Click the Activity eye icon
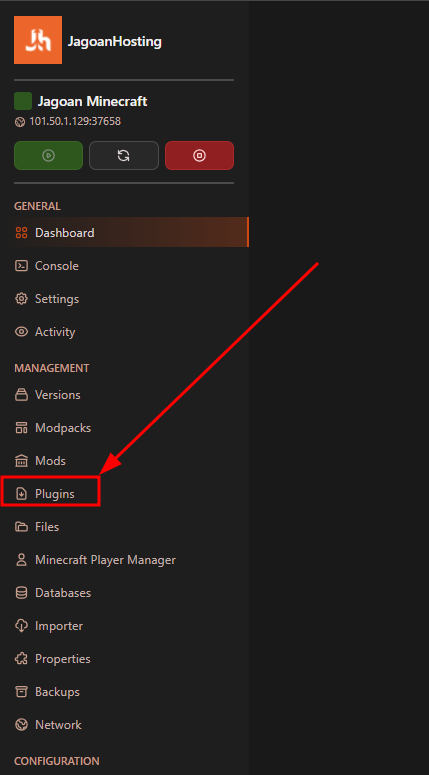Viewport: 429px width, 775px height. tap(21, 332)
